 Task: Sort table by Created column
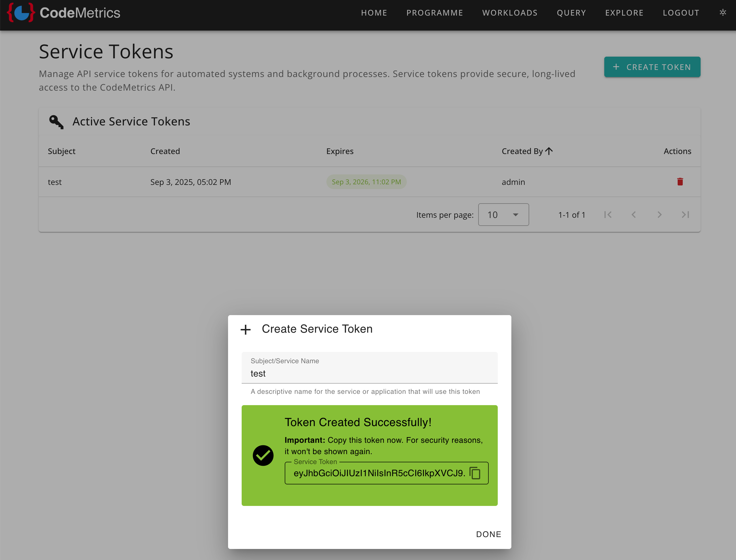coord(165,151)
